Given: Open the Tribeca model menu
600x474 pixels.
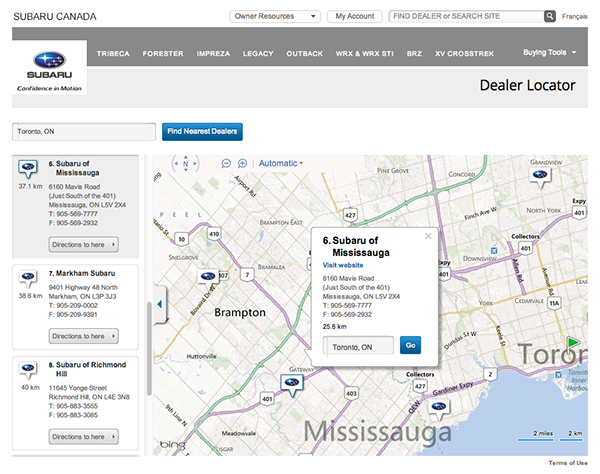Looking at the screenshot, I should pyautogui.click(x=113, y=54).
